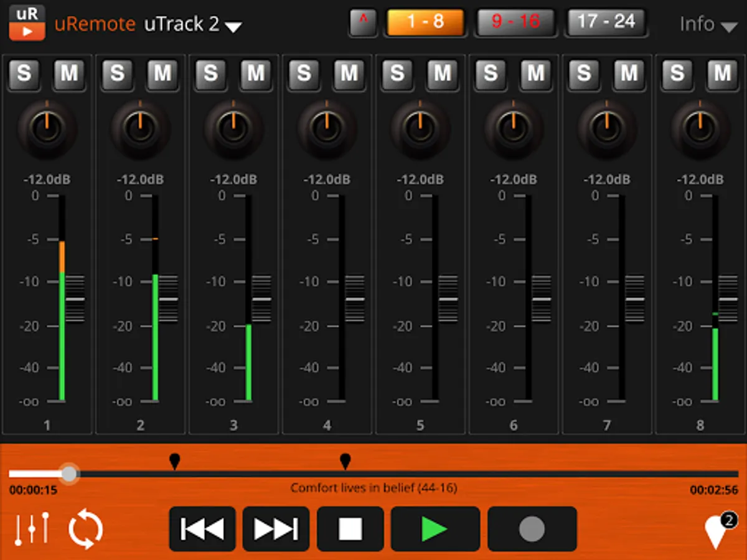The height and width of the screenshot is (560, 747).
Task: Switch to the 17 - 24 channel bank
Action: click(606, 22)
